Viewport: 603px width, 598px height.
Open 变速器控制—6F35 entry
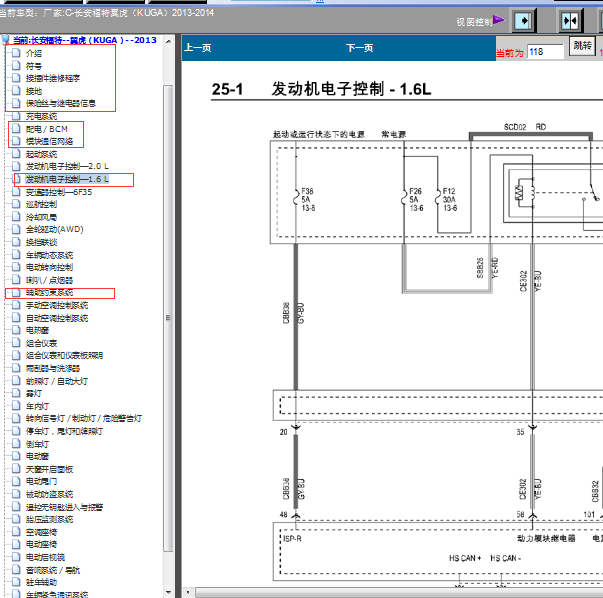(59, 192)
